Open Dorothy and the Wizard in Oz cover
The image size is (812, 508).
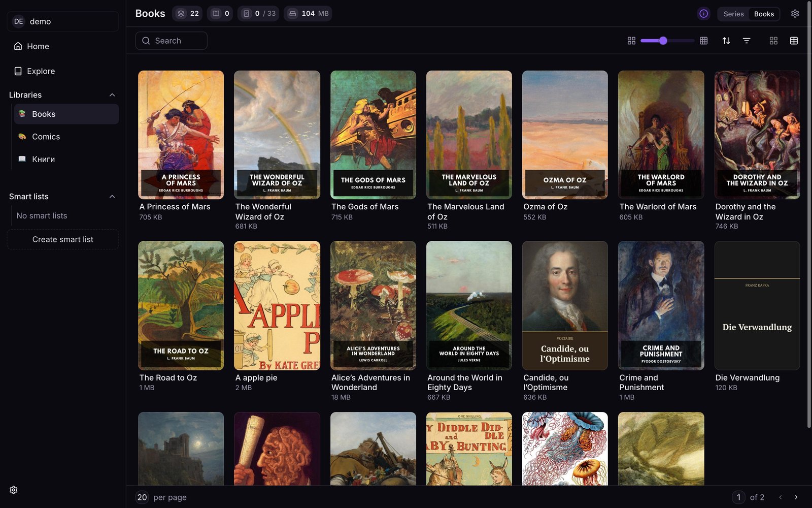[757, 135]
